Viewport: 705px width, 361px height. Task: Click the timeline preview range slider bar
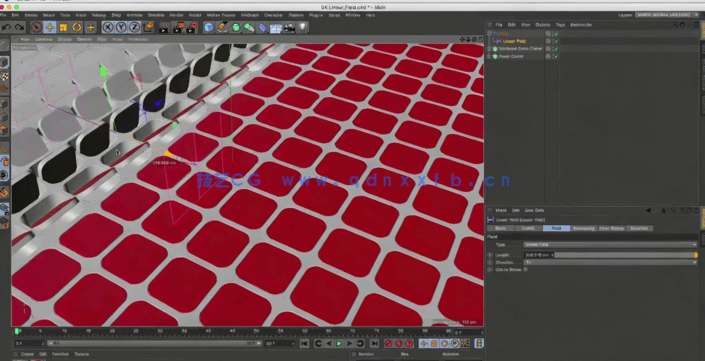[155, 343]
